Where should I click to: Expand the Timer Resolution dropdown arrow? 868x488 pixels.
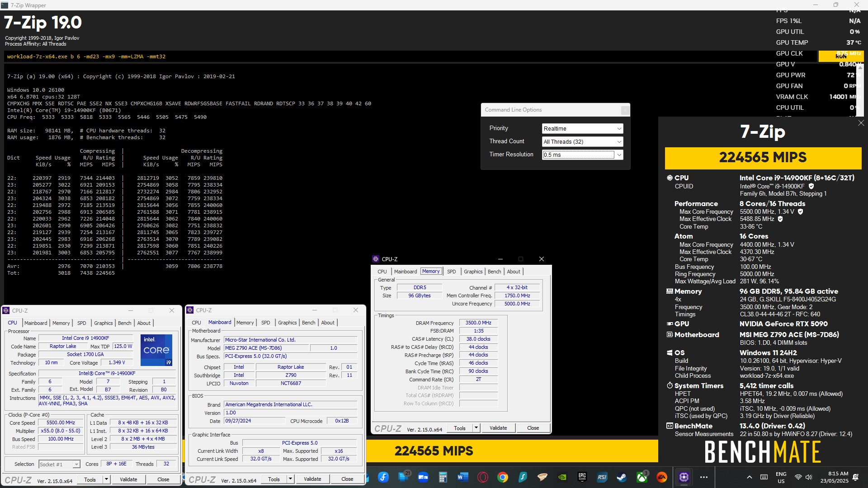[619, 155]
